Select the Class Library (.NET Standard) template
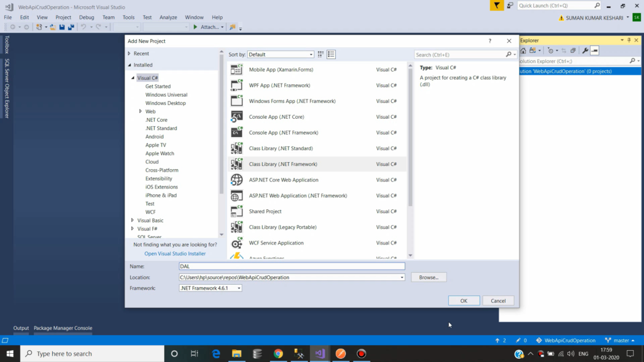Image resolution: width=644 pixels, height=362 pixels. click(317, 148)
